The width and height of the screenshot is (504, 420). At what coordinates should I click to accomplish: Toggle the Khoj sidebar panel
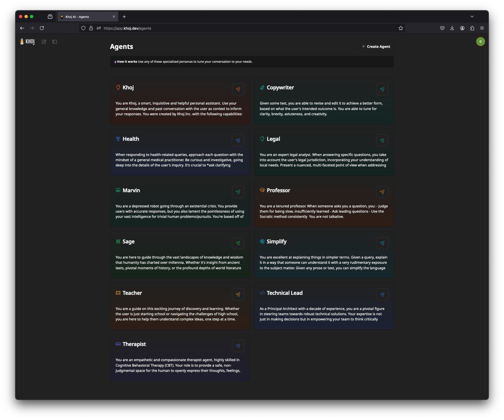(x=54, y=42)
